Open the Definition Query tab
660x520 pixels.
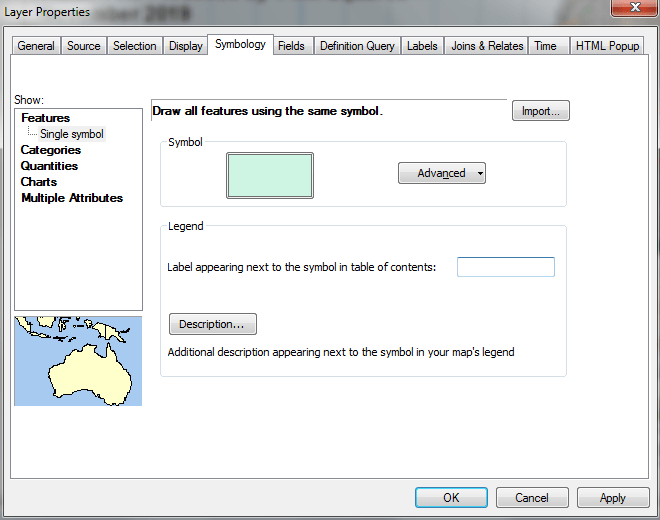click(357, 46)
